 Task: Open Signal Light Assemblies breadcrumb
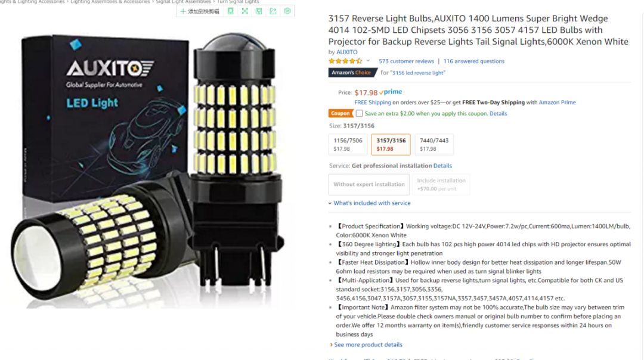[183, 2]
